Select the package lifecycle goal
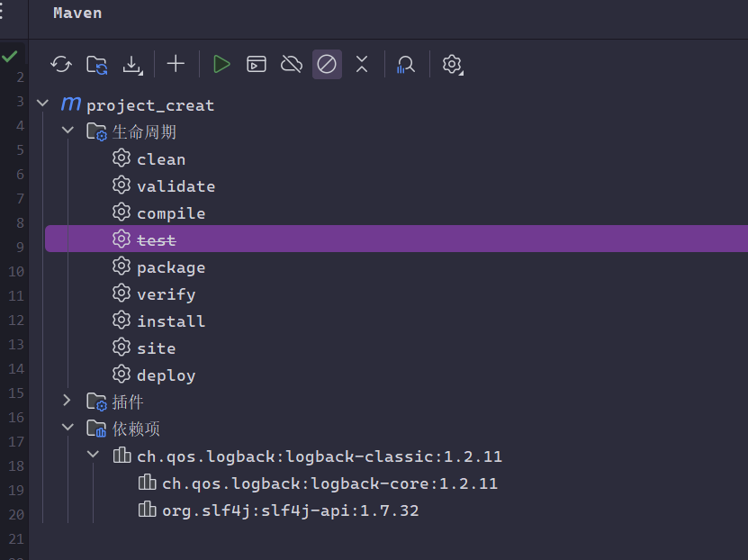 [x=170, y=267]
